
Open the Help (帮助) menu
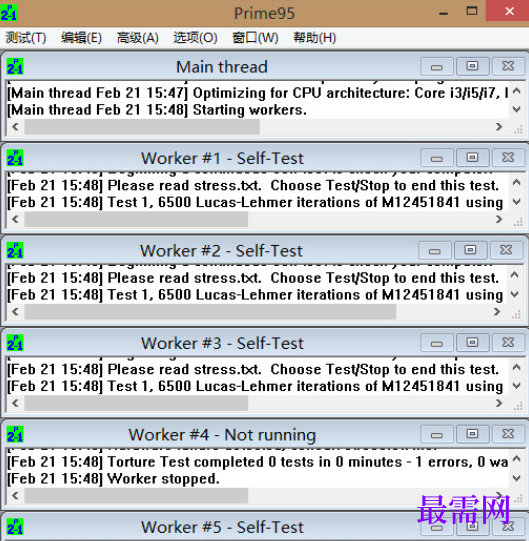click(x=314, y=38)
